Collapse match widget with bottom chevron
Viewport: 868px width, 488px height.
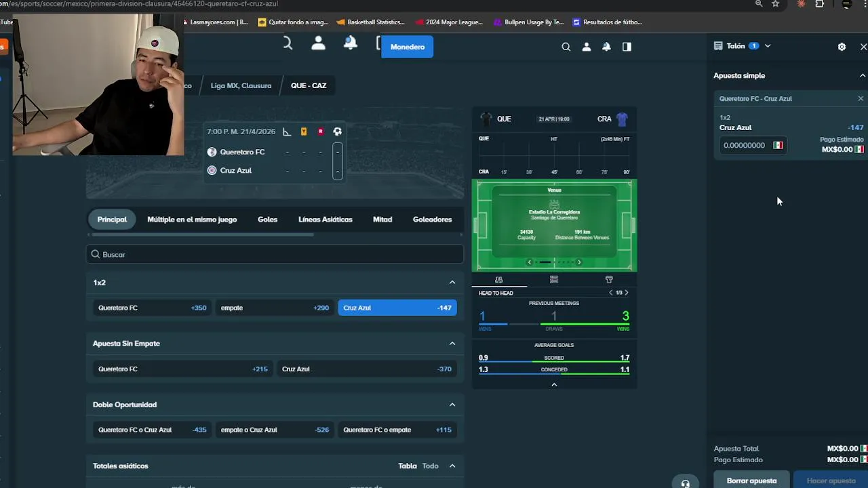click(x=554, y=384)
